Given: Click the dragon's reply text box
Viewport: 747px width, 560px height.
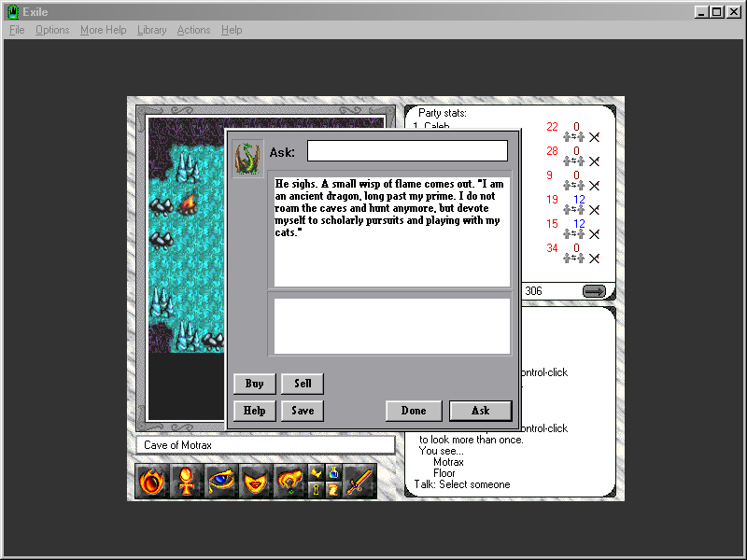Looking at the screenshot, I should coord(391,231).
